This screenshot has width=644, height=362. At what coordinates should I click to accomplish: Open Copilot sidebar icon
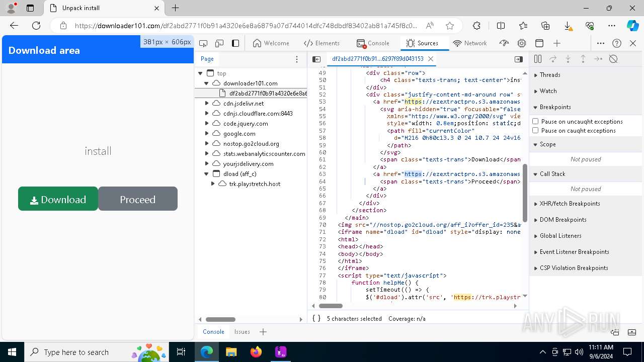[x=632, y=26]
